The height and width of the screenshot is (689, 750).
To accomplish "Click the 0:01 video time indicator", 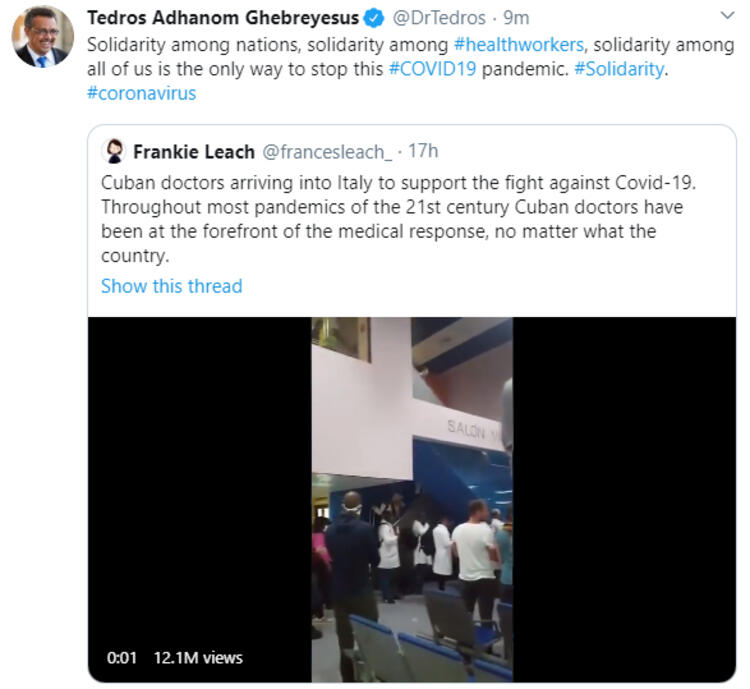I will click(x=122, y=658).
